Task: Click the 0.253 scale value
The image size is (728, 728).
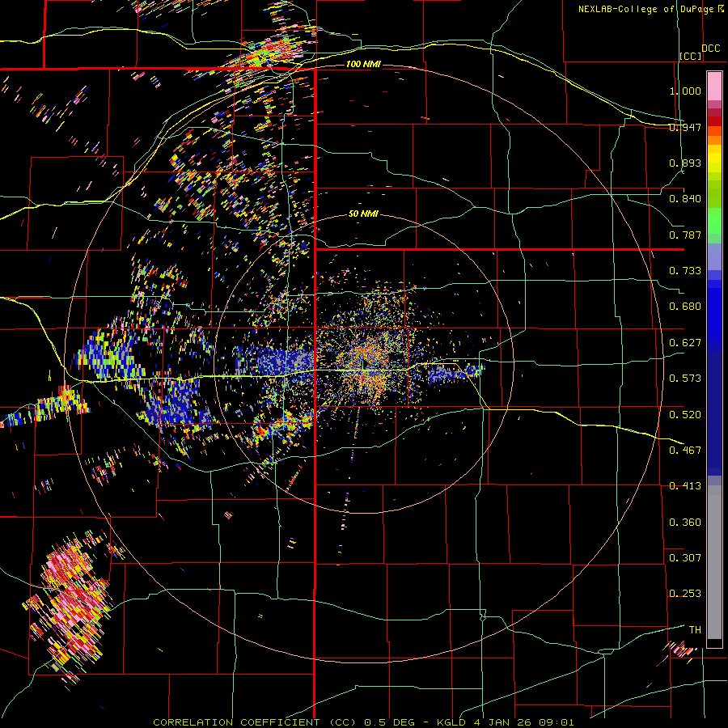Action: (685, 594)
